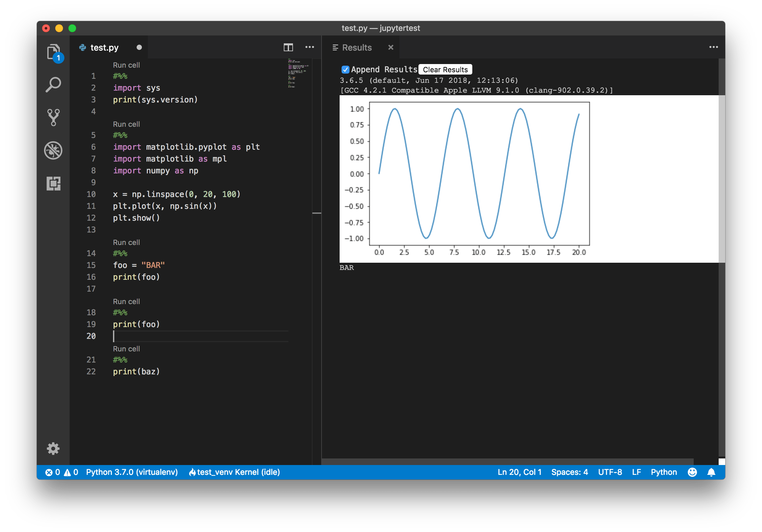Click the Debug icon in the activity bar

pyautogui.click(x=53, y=150)
